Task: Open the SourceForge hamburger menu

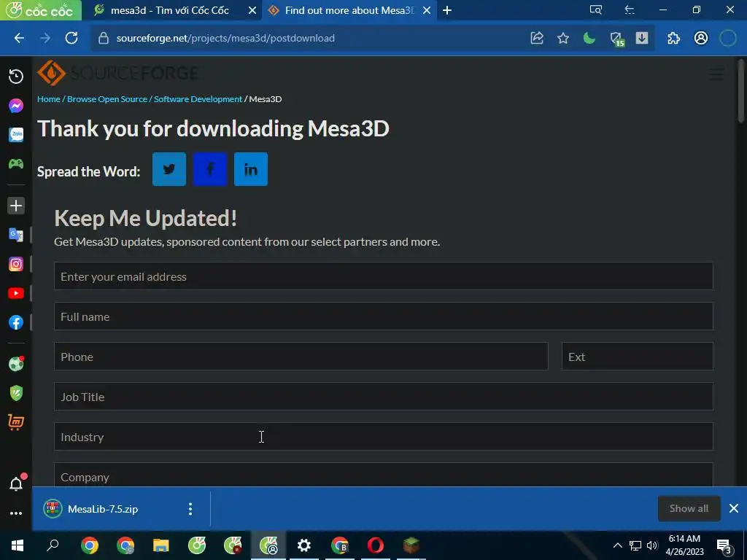Action: pos(717,74)
